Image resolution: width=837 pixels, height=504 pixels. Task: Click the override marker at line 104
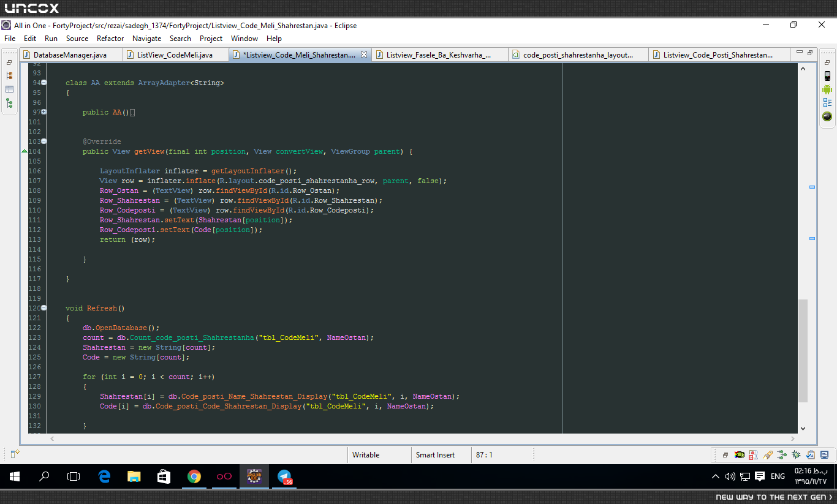pyautogui.click(x=24, y=151)
